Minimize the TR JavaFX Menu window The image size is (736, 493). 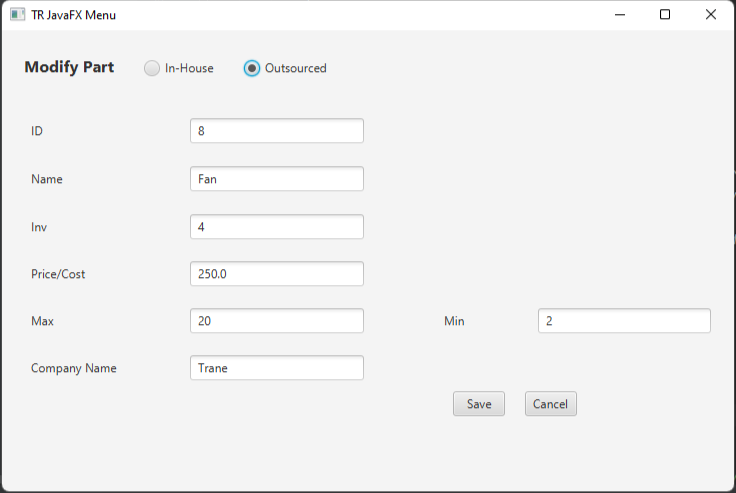620,15
